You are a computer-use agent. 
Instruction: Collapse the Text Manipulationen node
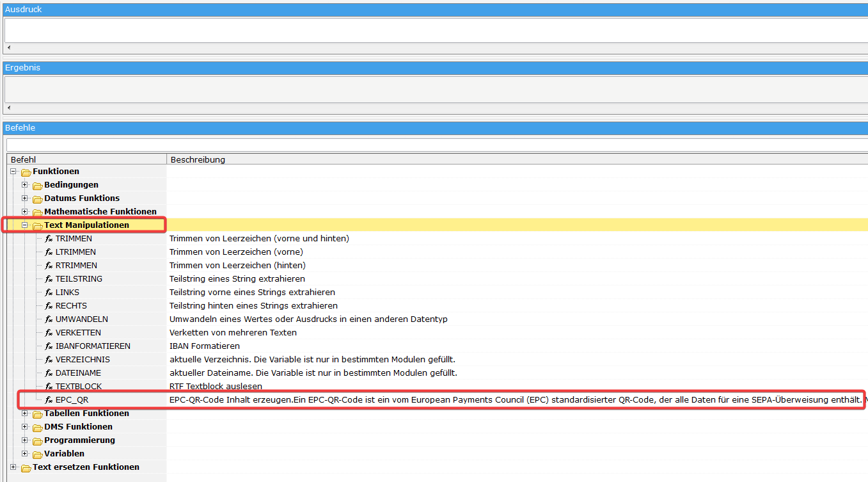point(25,225)
